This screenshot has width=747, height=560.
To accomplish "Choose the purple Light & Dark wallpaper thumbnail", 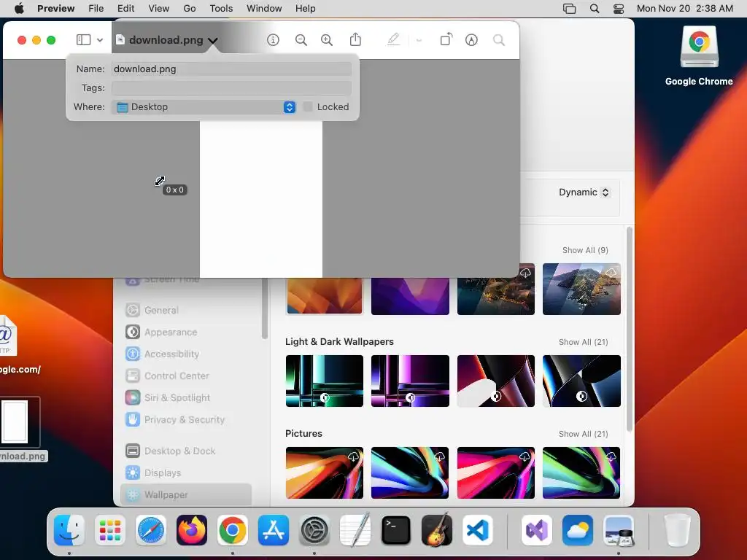I will 410,381.
